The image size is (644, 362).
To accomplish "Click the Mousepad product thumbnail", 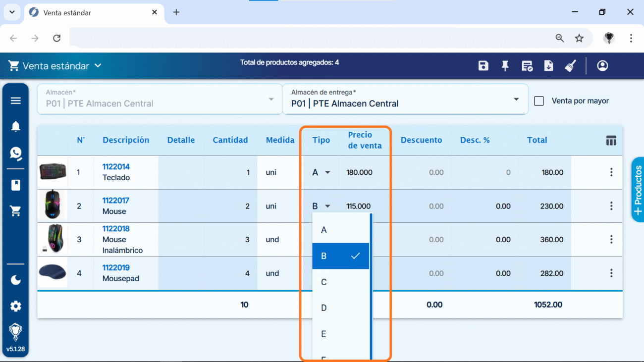I will 53,272.
